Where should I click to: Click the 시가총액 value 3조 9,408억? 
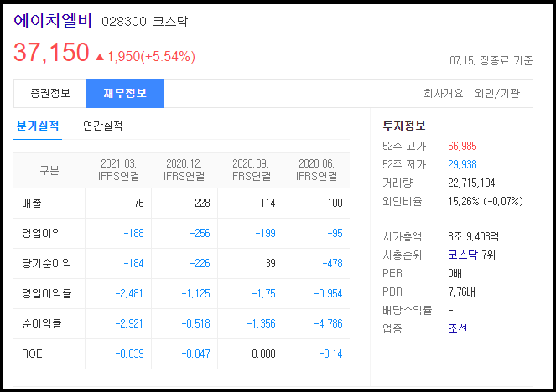point(473,236)
